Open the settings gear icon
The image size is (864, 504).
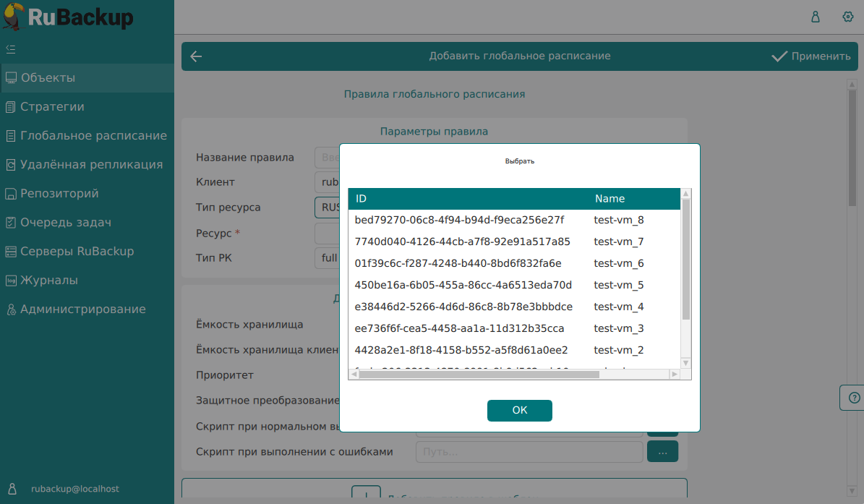[x=848, y=17]
